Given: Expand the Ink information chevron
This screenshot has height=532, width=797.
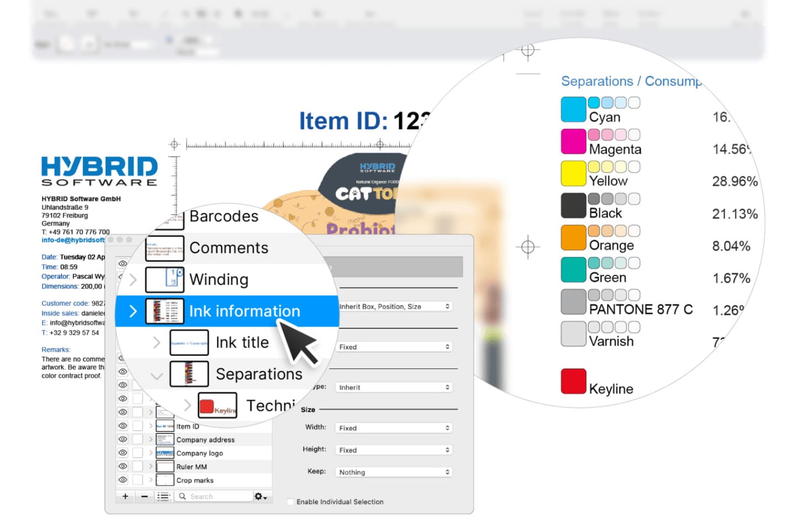Looking at the screenshot, I should (x=133, y=311).
